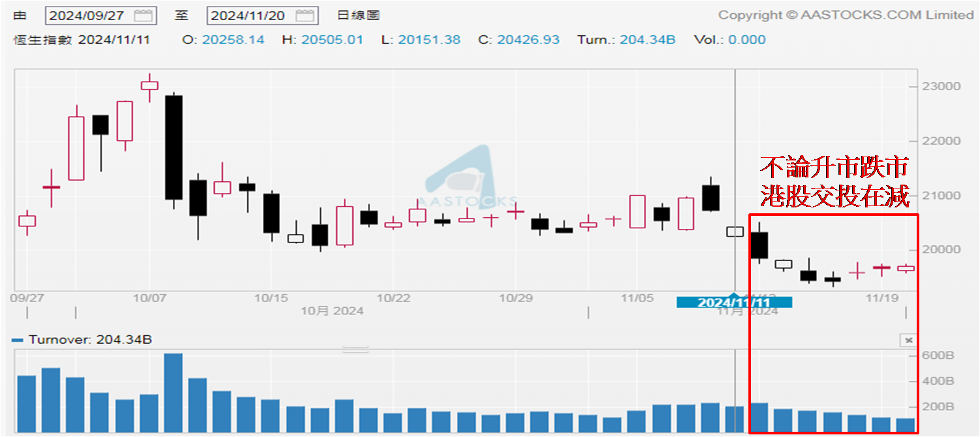Screen dimensions: 980x437
Task: Close the Turnover panel with X button
Action: tap(908, 340)
